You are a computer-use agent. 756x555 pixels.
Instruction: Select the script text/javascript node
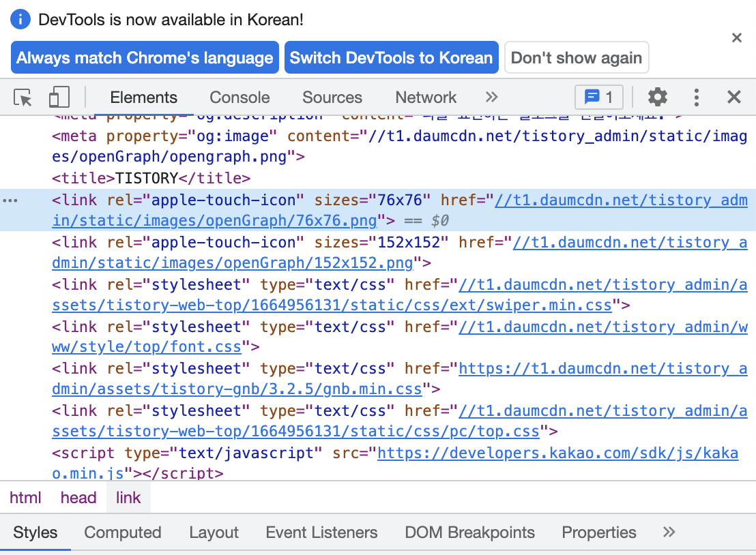pos(395,464)
